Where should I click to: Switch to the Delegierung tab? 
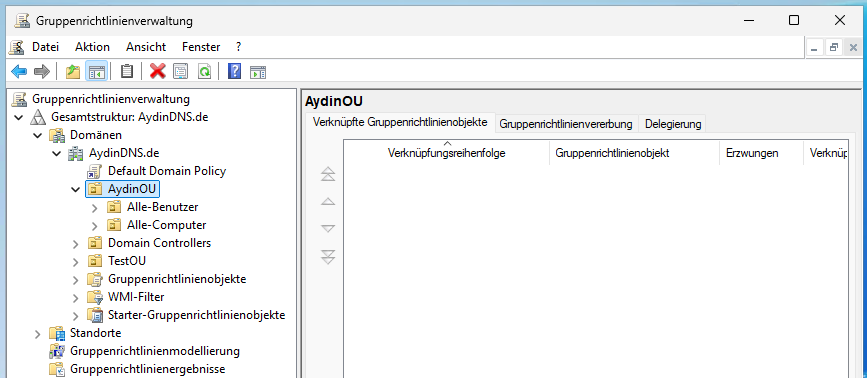coord(673,124)
